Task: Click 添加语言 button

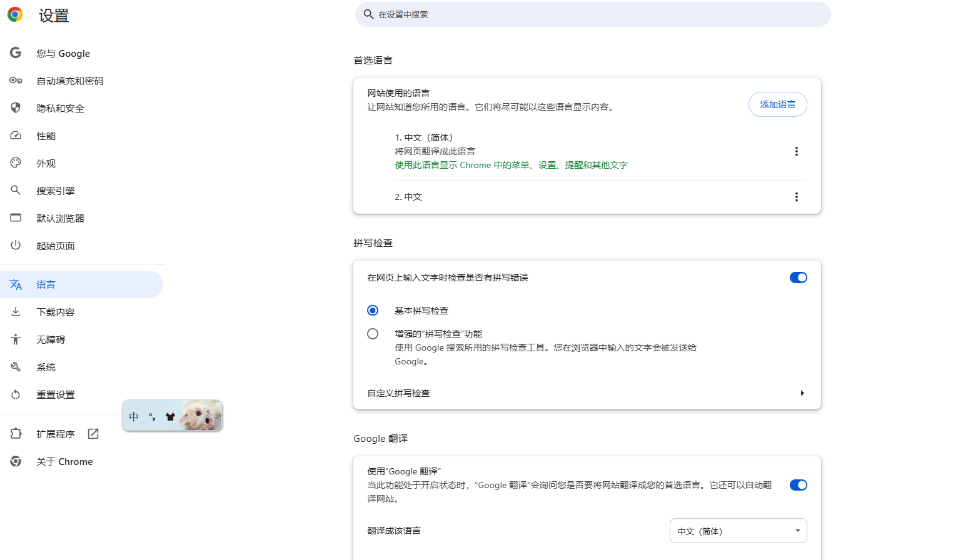Action: click(777, 104)
